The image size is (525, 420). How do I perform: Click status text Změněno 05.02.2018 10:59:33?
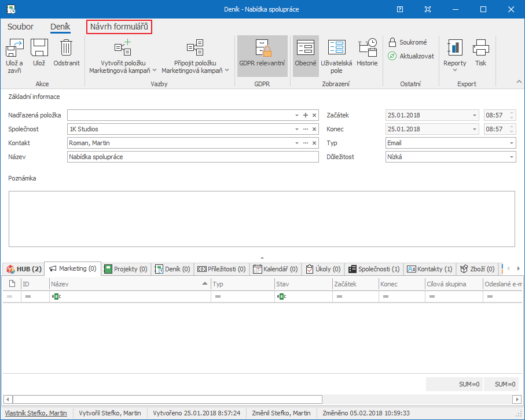tap(366, 413)
